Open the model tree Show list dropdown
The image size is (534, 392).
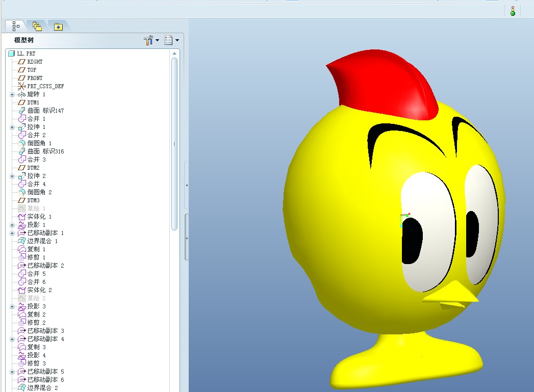point(172,40)
